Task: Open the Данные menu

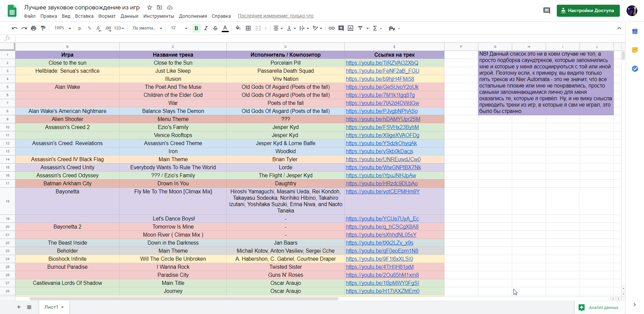Action: click(x=129, y=16)
